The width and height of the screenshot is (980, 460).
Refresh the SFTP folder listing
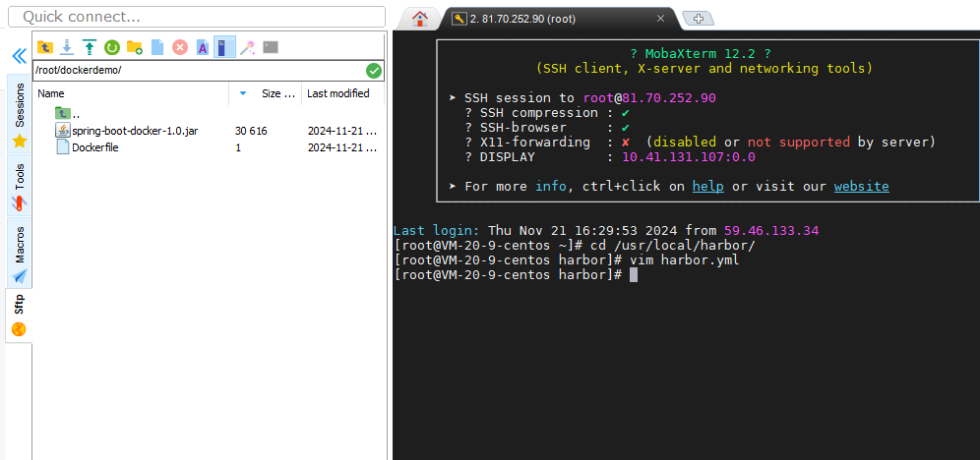[x=112, y=47]
